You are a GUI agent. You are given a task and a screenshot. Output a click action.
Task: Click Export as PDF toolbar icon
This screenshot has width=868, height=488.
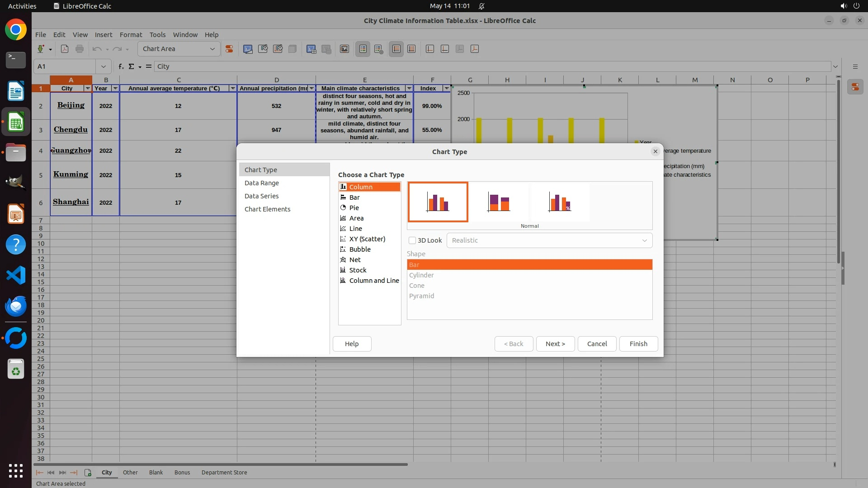[65, 49]
